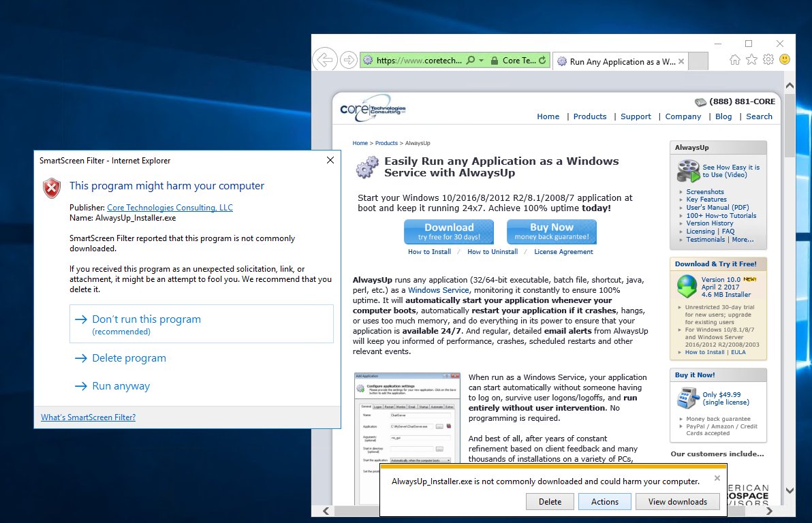Choose Run anyway in SmartScreen dialog
Viewport: 812px width, 523px height.
[x=112, y=385]
